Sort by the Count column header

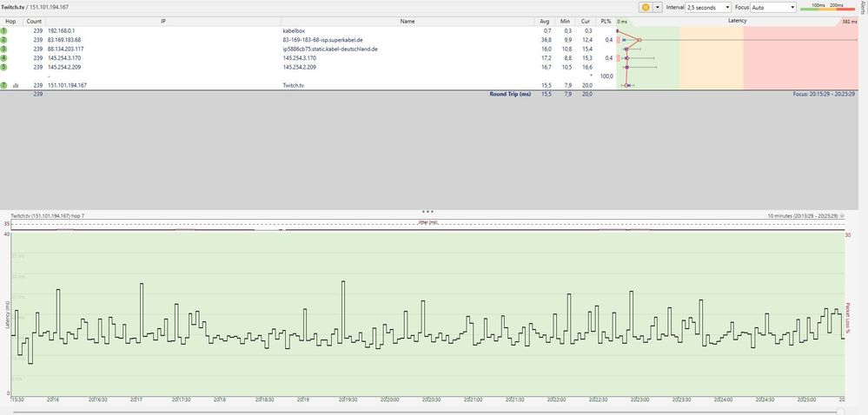point(34,21)
